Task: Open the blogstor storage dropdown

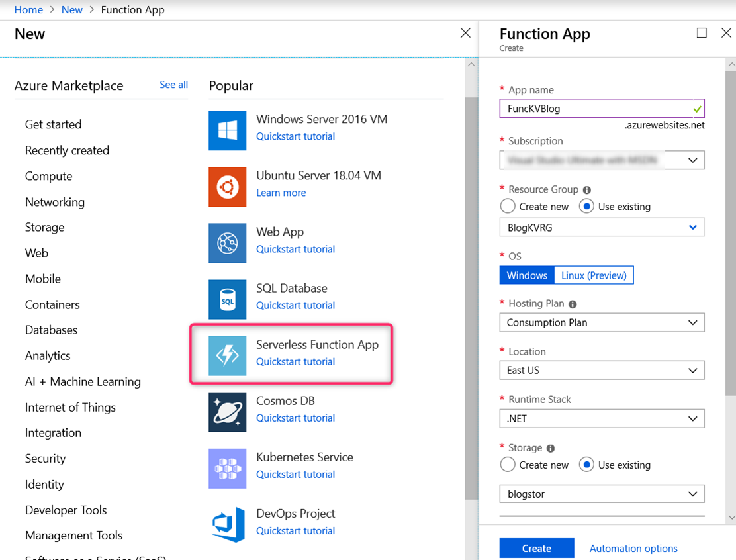Action: (602, 494)
